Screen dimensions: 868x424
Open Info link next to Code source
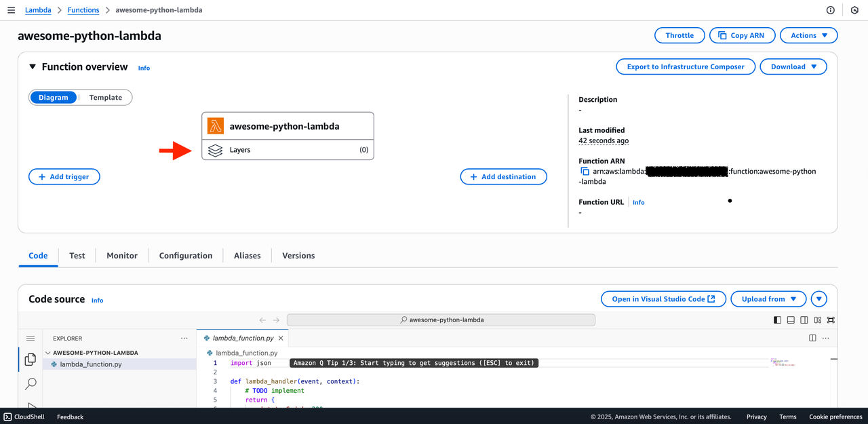click(98, 300)
